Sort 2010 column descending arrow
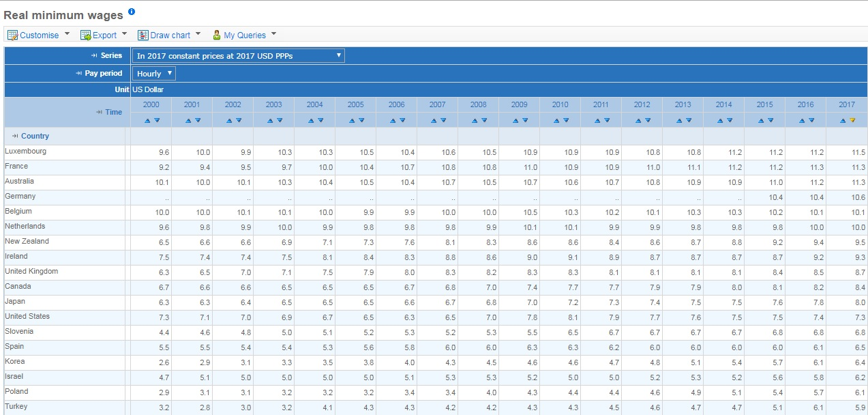Viewport: 868px width, 415px height. [565, 120]
